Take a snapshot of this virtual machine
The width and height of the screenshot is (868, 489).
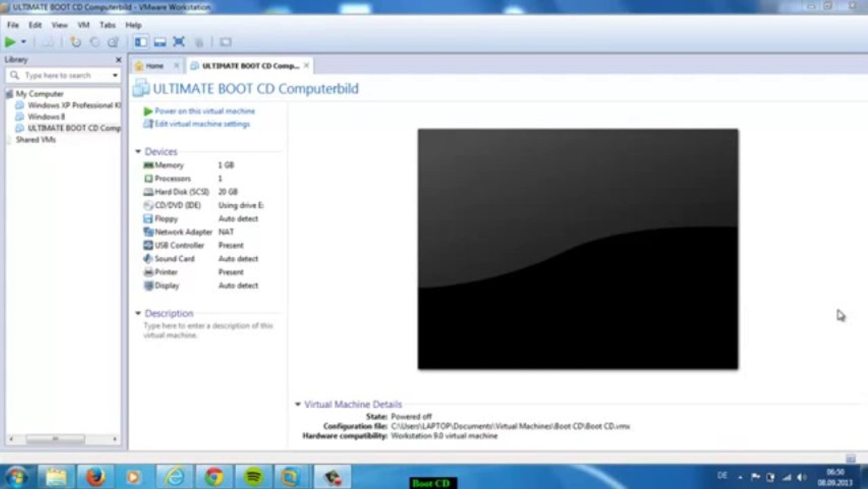pyautogui.click(x=75, y=42)
